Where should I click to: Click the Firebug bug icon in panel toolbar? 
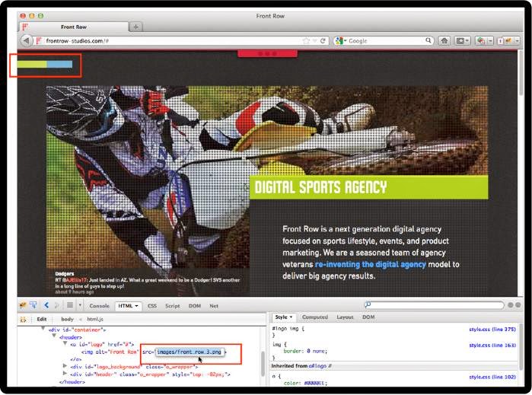click(x=23, y=305)
